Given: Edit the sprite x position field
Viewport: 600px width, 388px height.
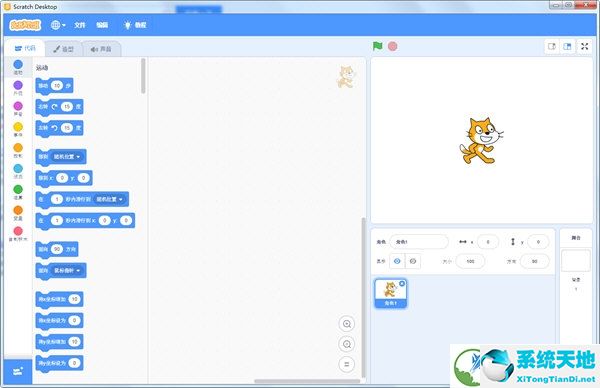Looking at the screenshot, I should click(488, 242).
